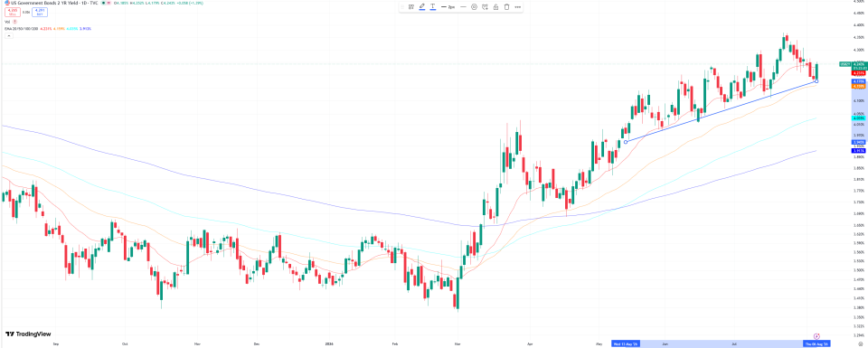Add alert on the trendline

click(485, 6)
